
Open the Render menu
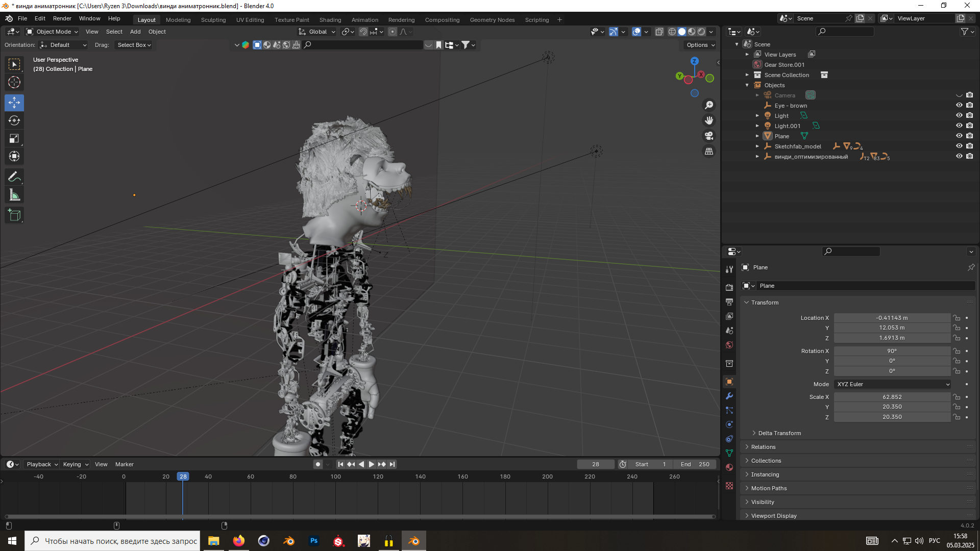(x=62, y=18)
